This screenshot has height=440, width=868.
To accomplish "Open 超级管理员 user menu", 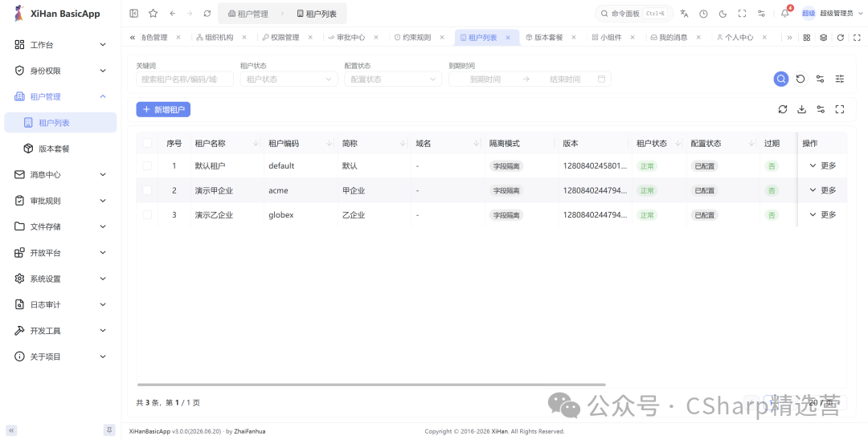I will click(832, 14).
